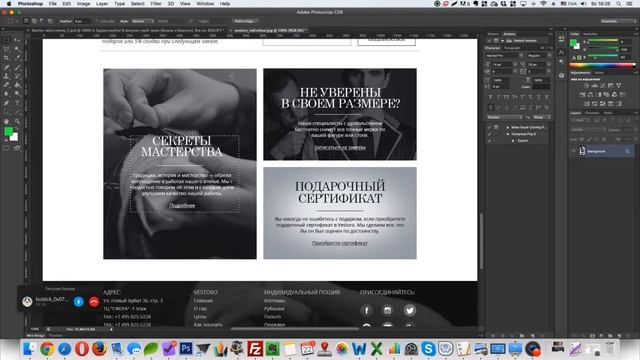Click the Facebook icon on the canvas
This screenshot has height=360, width=640.
pos(367,310)
